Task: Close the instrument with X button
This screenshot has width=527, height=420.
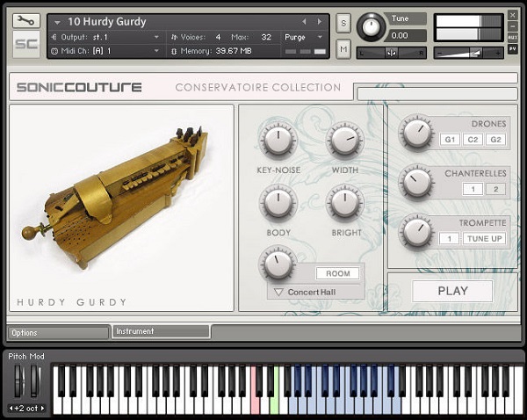Action: coord(513,15)
